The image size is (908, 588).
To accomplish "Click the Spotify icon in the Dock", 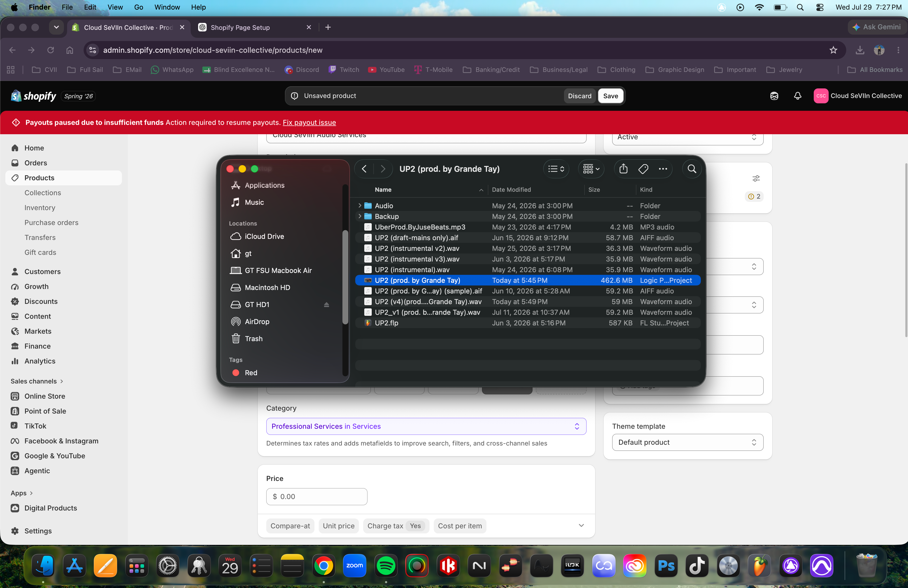I will click(x=386, y=565).
